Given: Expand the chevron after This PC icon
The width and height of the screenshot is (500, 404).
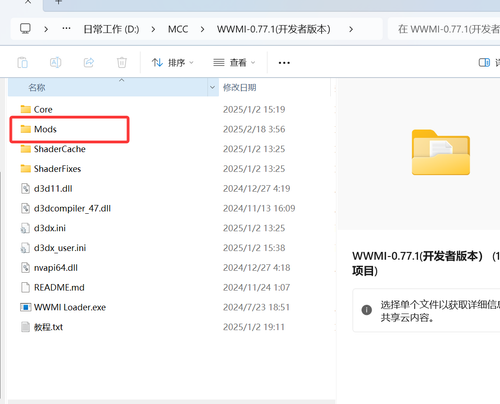Looking at the screenshot, I should (46, 29).
